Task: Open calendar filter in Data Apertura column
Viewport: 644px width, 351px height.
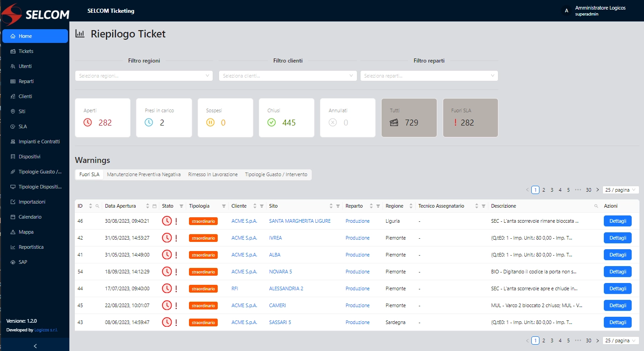Action: click(154, 206)
